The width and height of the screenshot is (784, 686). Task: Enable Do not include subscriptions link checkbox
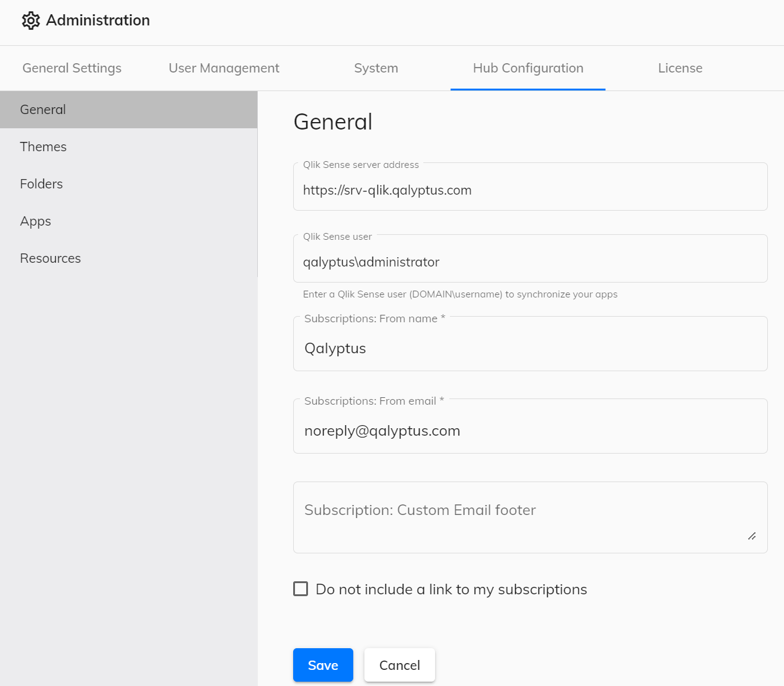click(301, 589)
